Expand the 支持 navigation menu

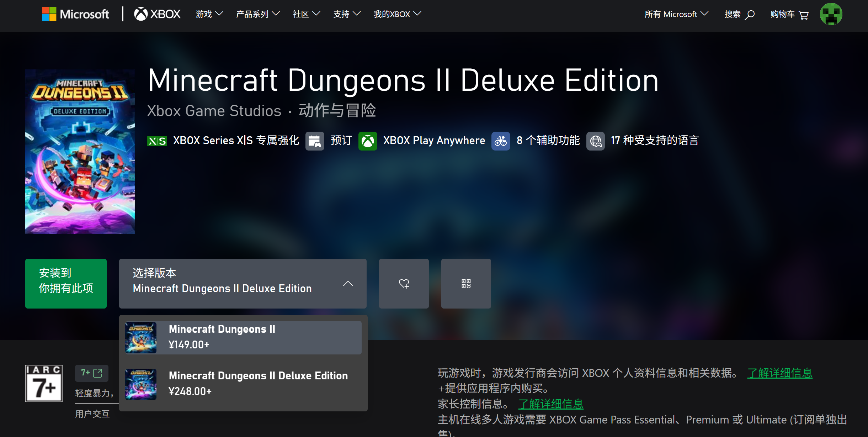point(347,14)
